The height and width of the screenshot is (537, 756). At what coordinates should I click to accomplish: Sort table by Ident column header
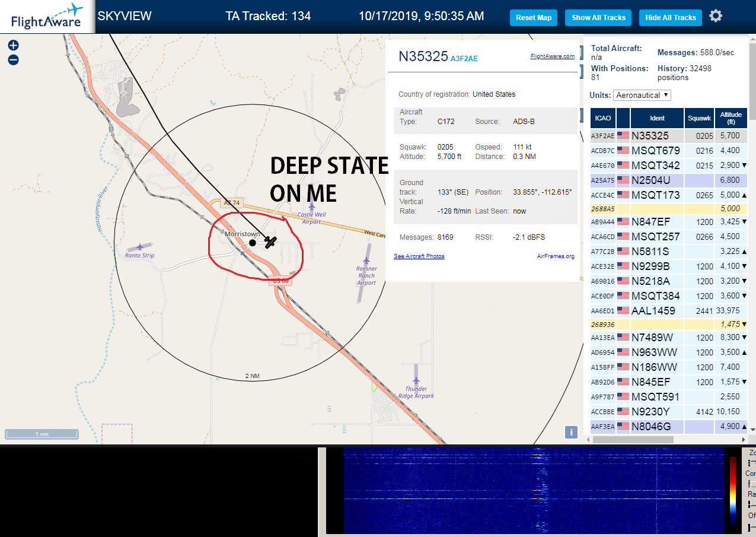pyautogui.click(x=657, y=118)
